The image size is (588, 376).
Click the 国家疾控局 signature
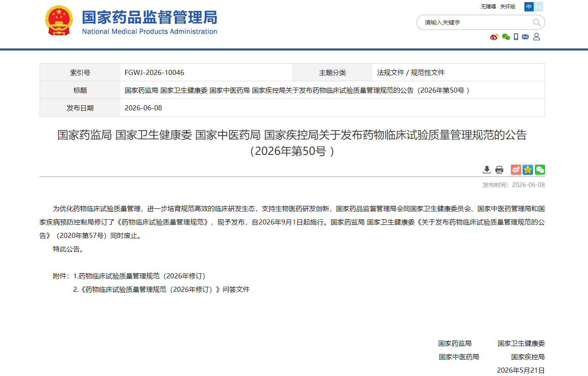[528, 357]
